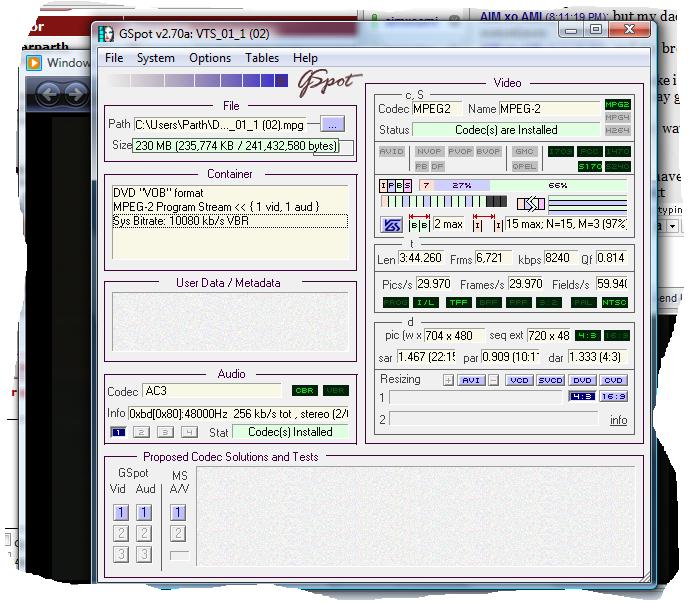Image resolution: width=688 pixels, height=603 pixels.
Task: Open the Options menu
Action: [x=210, y=58]
